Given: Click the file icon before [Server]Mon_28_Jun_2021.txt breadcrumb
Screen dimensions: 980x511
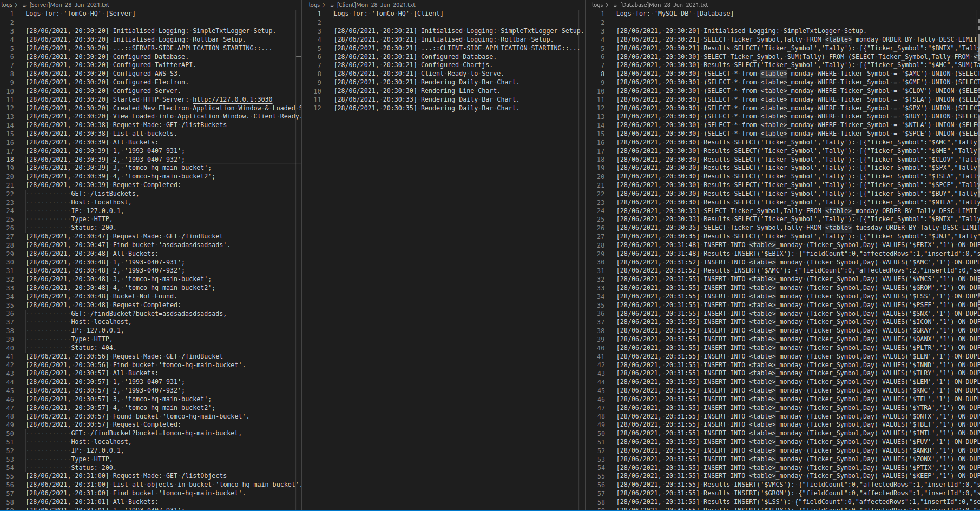Looking at the screenshot, I should click(x=25, y=5).
